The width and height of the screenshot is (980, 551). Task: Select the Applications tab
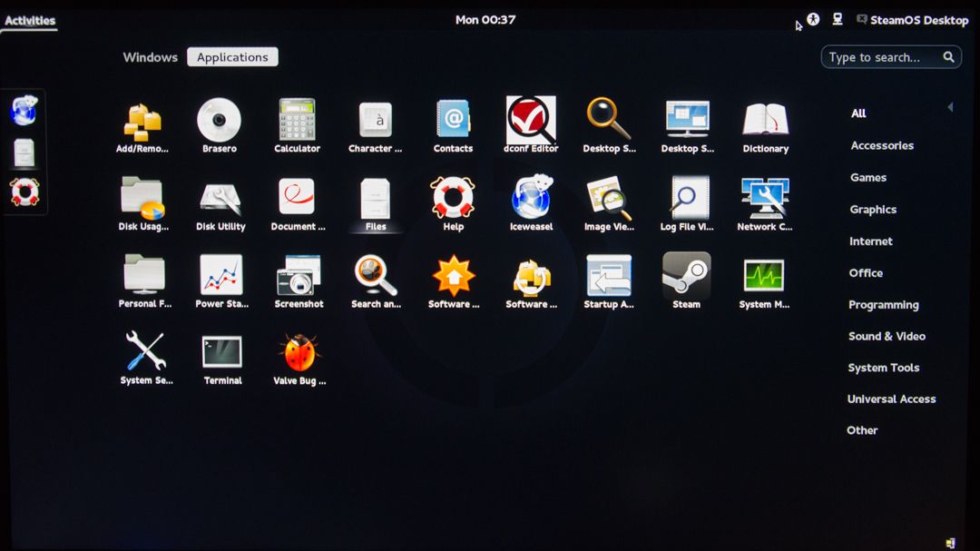[x=232, y=56]
